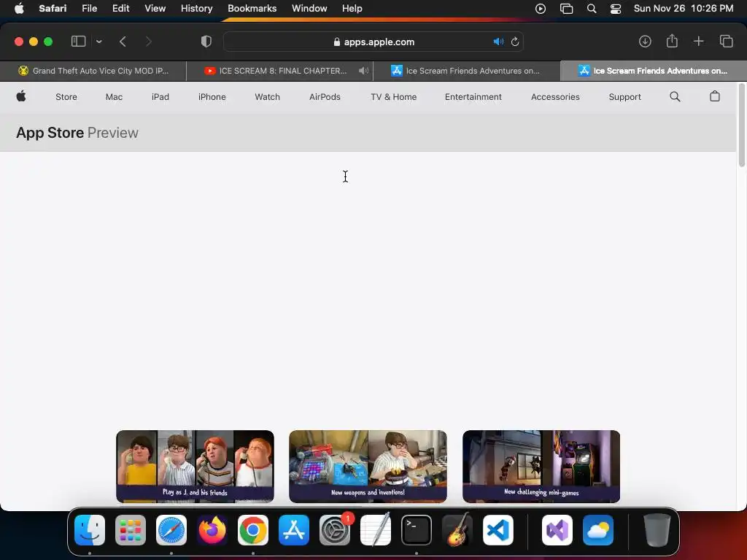Click the App Store Preview heading
Screen dimensions: 747x560
tap(77, 133)
